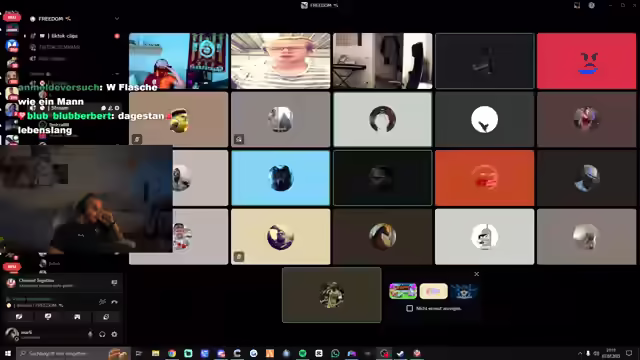Select the red angry face participant tile
The width and height of the screenshot is (640, 360).
tap(586, 61)
